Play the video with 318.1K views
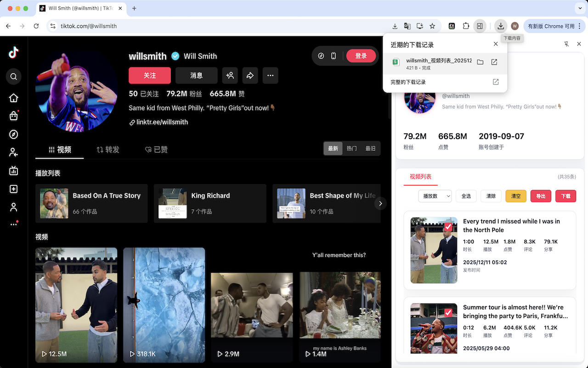 click(x=164, y=305)
